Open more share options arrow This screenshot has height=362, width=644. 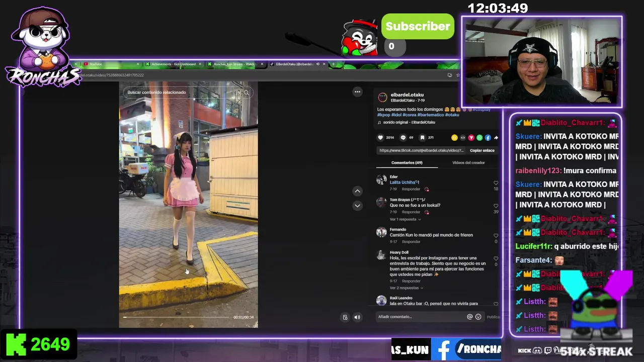496,138
